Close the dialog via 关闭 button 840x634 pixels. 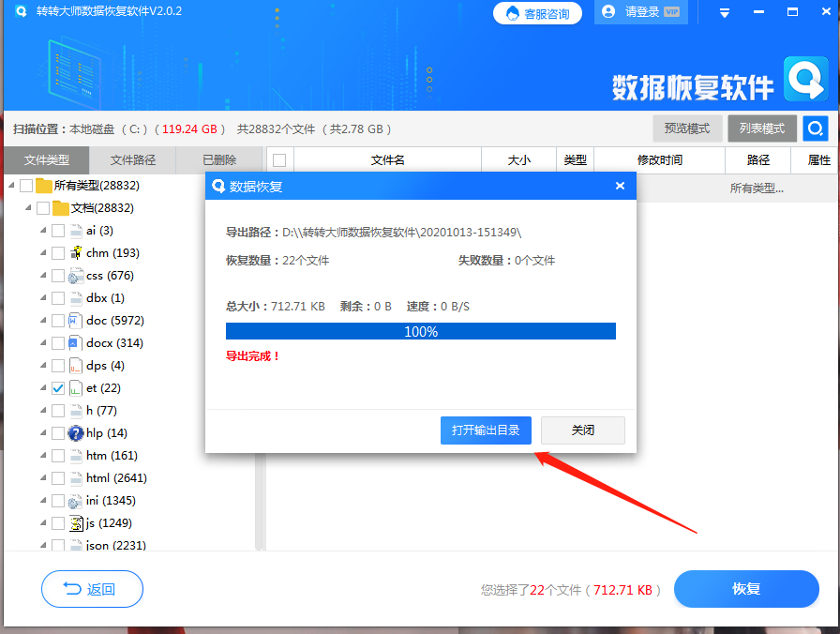point(583,430)
